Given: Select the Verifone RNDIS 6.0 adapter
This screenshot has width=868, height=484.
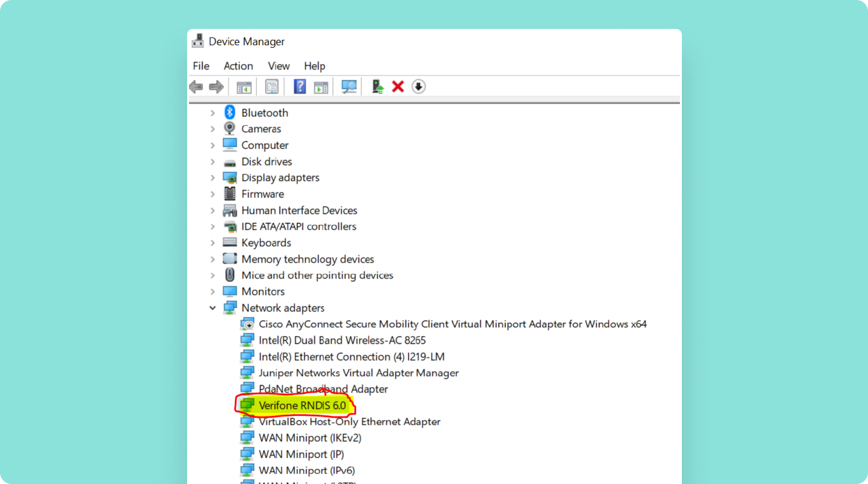Looking at the screenshot, I should (x=302, y=405).
